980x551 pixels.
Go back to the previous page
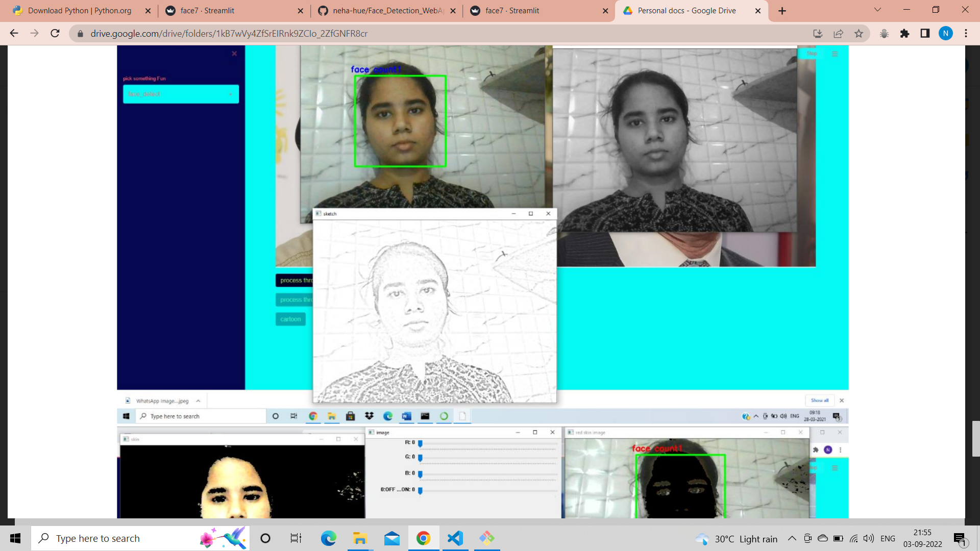click(14, 33)
